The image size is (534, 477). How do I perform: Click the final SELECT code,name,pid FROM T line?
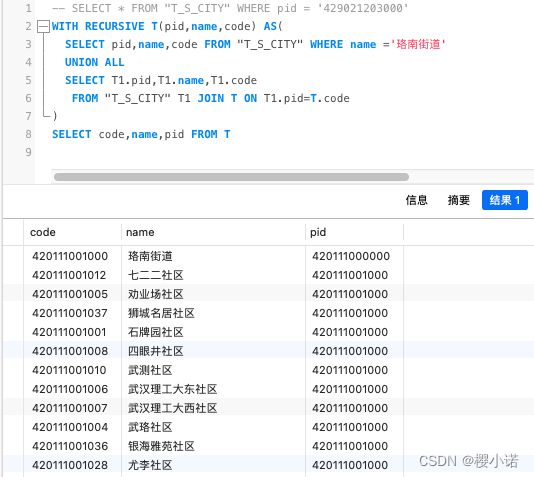141,134
